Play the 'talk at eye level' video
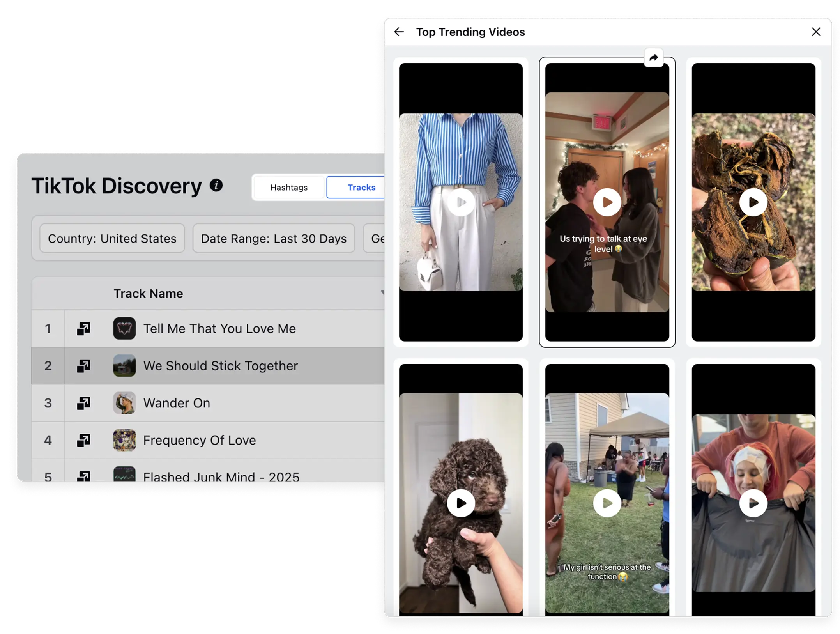This screenshot has height=634, width=840. (x=607, y=202)
